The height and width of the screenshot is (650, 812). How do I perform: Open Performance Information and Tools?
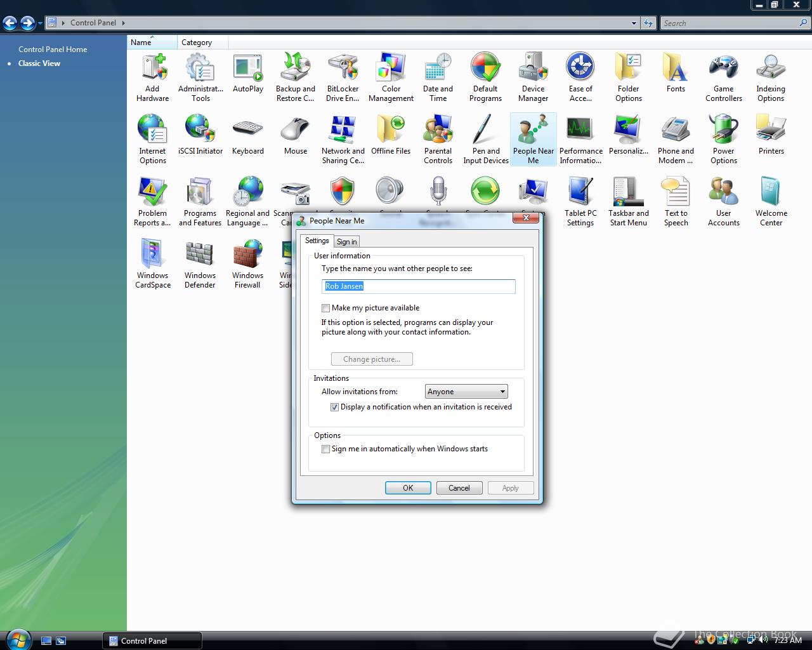coord(580,140)
